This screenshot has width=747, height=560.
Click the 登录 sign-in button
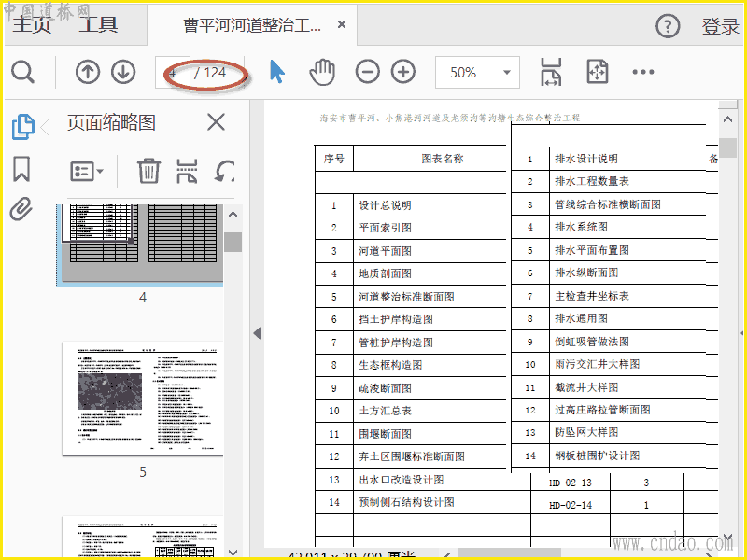[x=720, y=27]
